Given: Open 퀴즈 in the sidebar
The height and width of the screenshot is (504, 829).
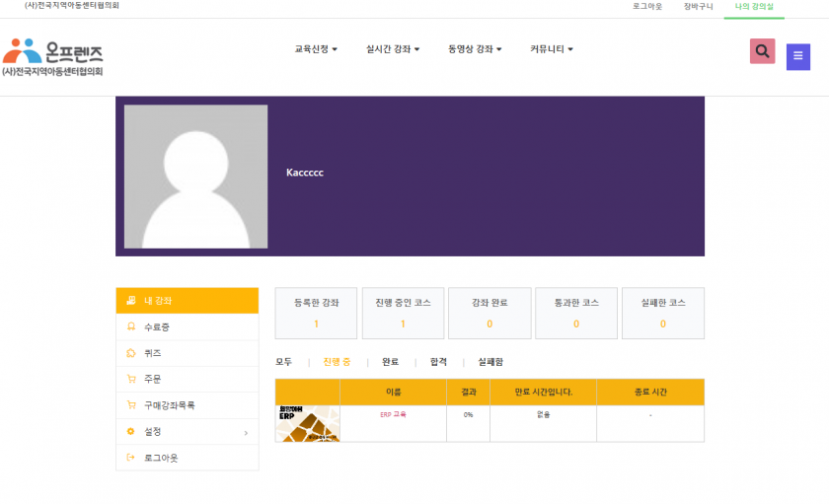Looking at the screenshot, I should (x=188, y=353).
